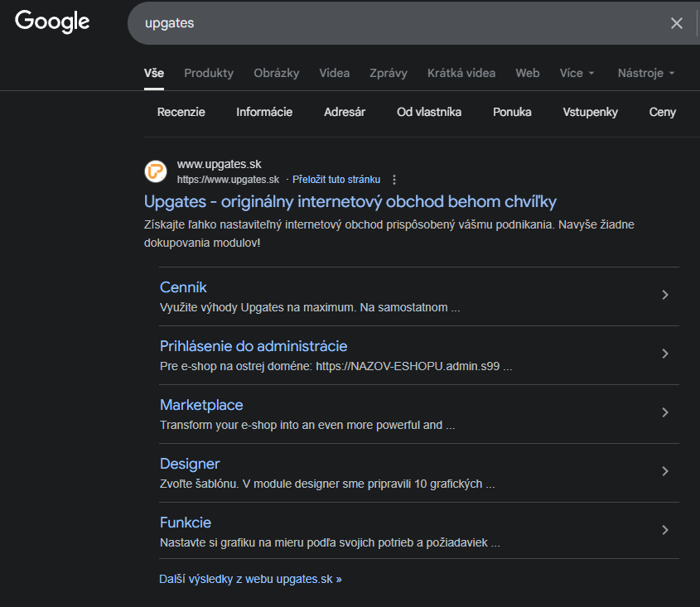This screenshot has height=607, width=700.
Task: Switch to the Obrázky tab
Action: pos(276,73)
